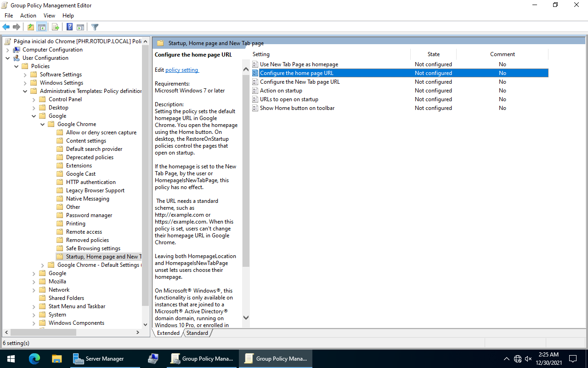
Task: Open Help using the question mark icon
Action: coord(69,27)
